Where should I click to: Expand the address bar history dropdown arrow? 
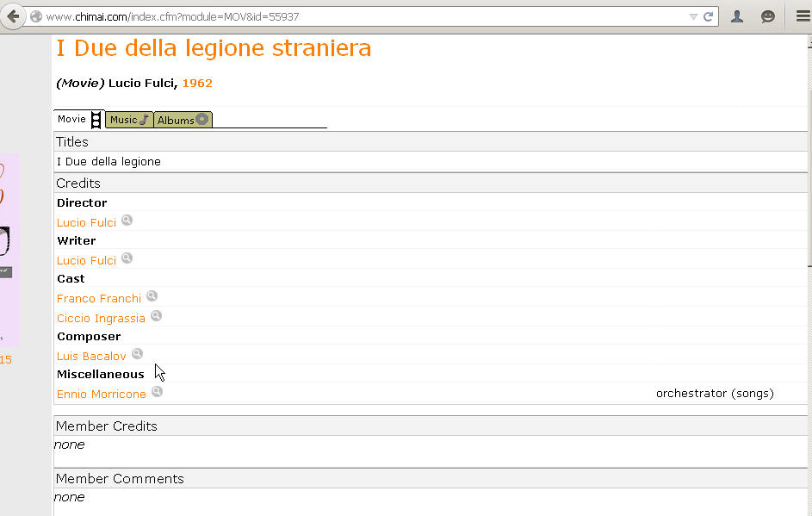pos(693,16)
